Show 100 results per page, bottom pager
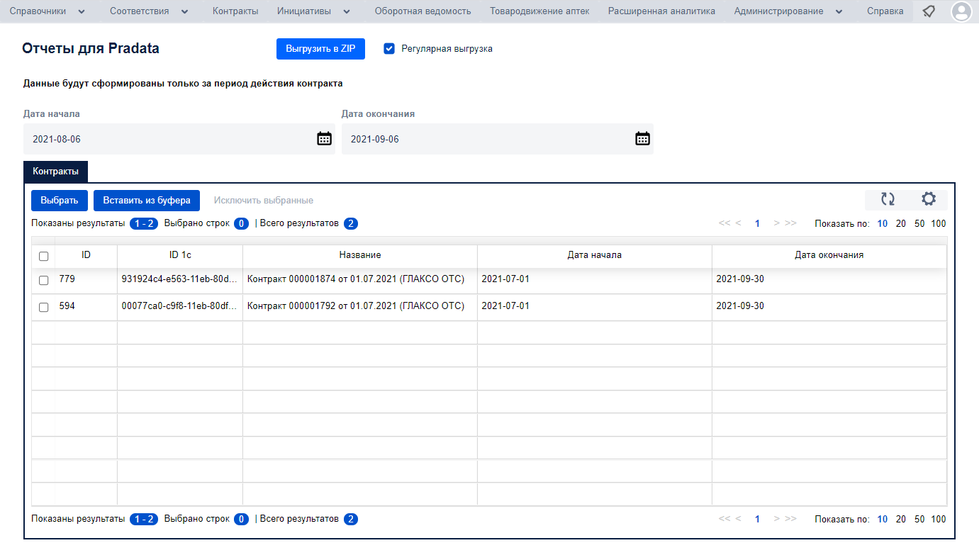The width and height of the screenshot is (979, 560). 939,520
